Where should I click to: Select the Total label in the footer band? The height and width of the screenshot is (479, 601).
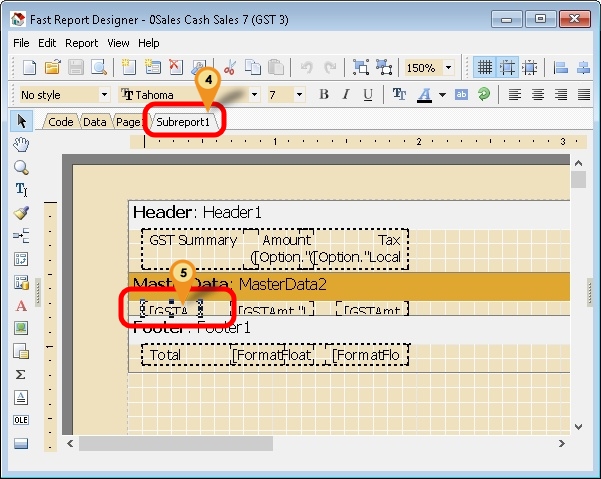166,355
